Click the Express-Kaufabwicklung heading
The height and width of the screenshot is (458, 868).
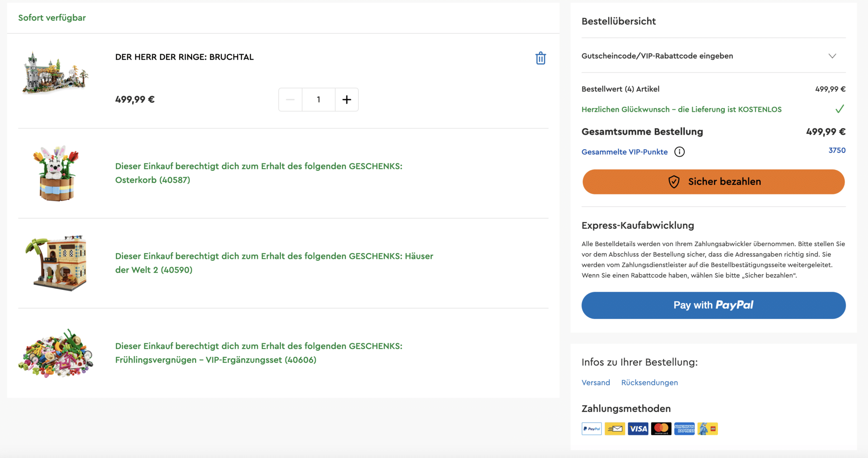pyautogui.click(x=638, y=225)
